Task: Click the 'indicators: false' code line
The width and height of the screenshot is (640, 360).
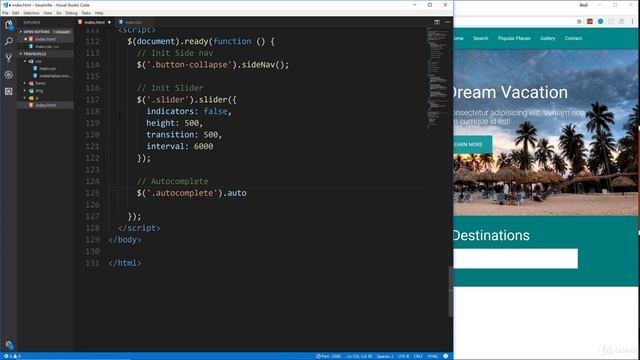Action: point(189,111)
